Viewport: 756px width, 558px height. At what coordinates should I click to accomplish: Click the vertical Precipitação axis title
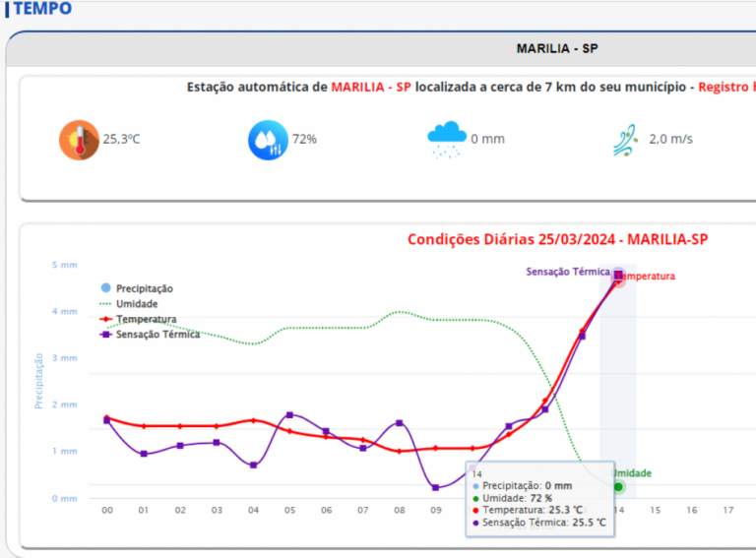pyautogui.click(x=38, y=381)
